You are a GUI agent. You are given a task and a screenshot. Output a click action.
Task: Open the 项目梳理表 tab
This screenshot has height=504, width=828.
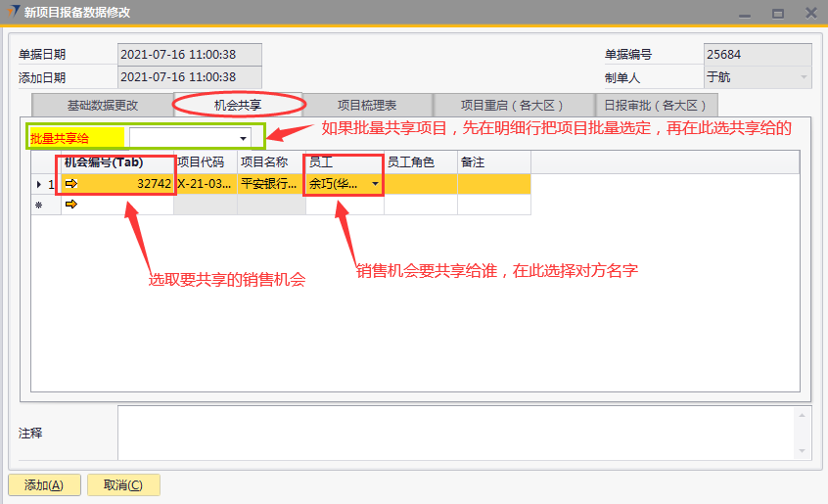(x=367, y=105)
